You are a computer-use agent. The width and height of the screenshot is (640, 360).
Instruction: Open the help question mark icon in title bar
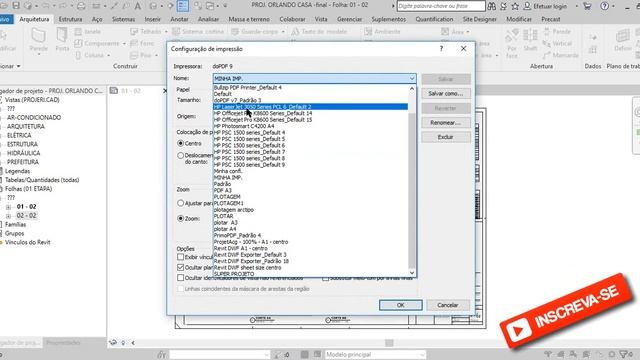(604, 6)
